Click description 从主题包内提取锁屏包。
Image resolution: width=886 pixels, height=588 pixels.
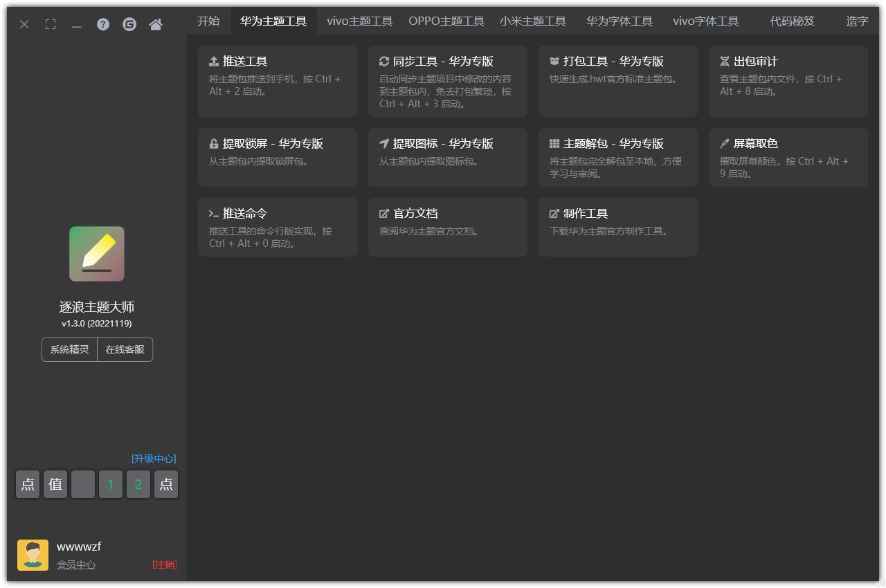[x=260, y=161]
